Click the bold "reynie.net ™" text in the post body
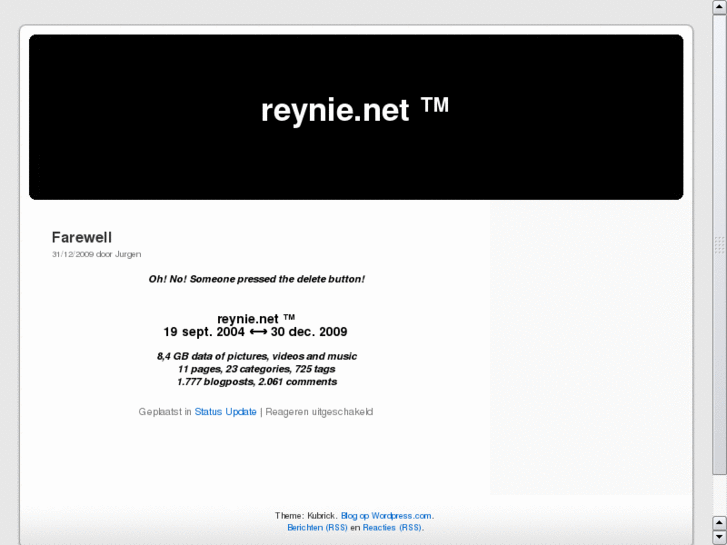Viewport: 727px width, 545px height. pos(256,319)
